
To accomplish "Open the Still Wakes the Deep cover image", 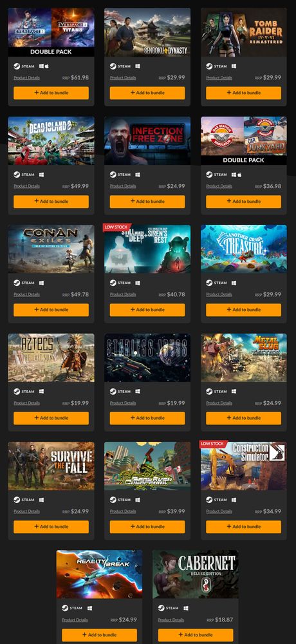I will [x=147, y=249].
